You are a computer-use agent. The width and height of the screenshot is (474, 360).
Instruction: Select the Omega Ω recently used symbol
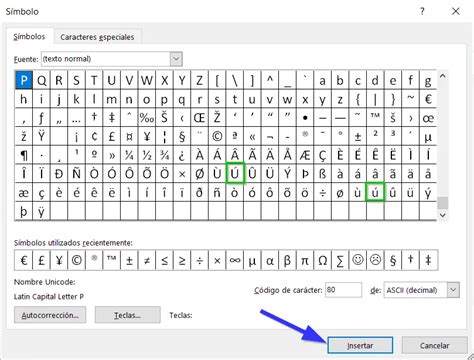click(322, 260)
